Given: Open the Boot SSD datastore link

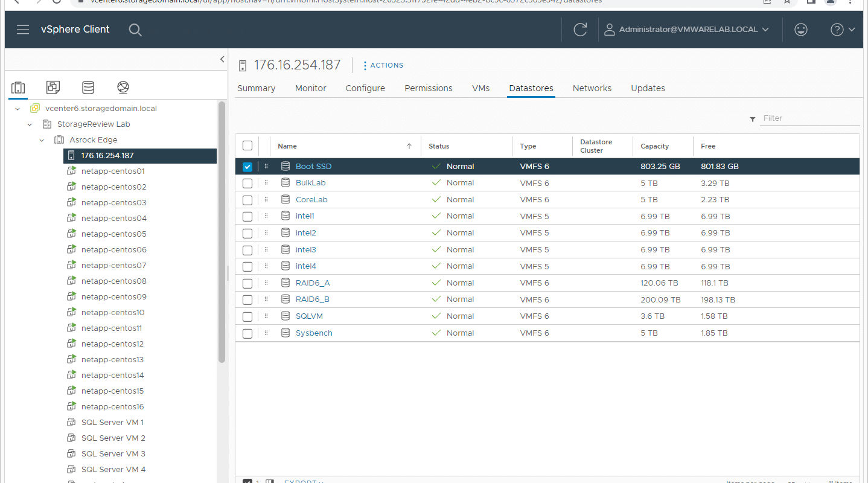Looking at the screenshot, I should (x=313, y=167).
